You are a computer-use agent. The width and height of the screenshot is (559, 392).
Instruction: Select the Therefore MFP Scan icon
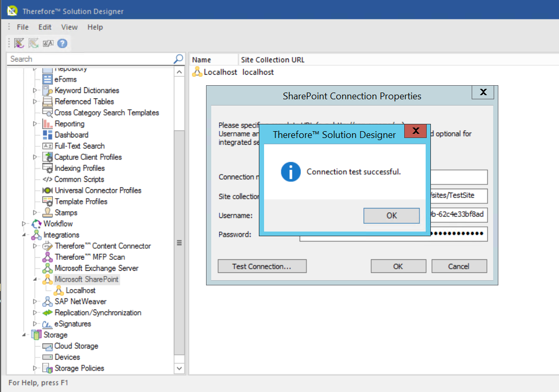[x=48, y=257]
